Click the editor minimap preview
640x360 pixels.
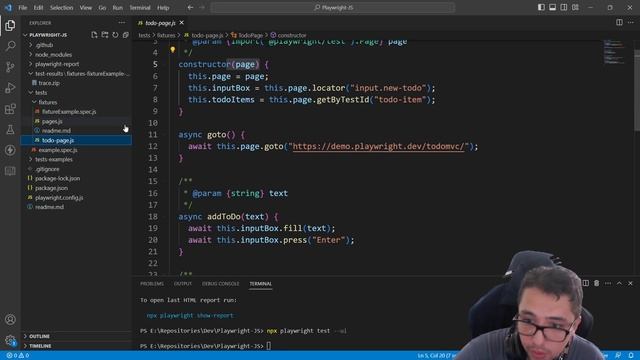tap(614, 52)
